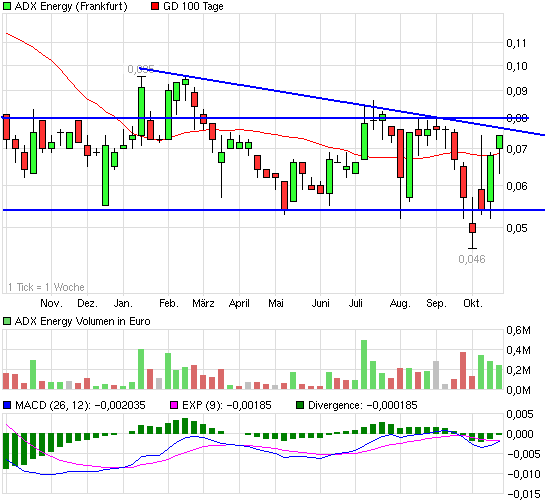Click the 0,6M volume axis label
The height and width of the screenshot is (502, 545).
click(518, 330)
